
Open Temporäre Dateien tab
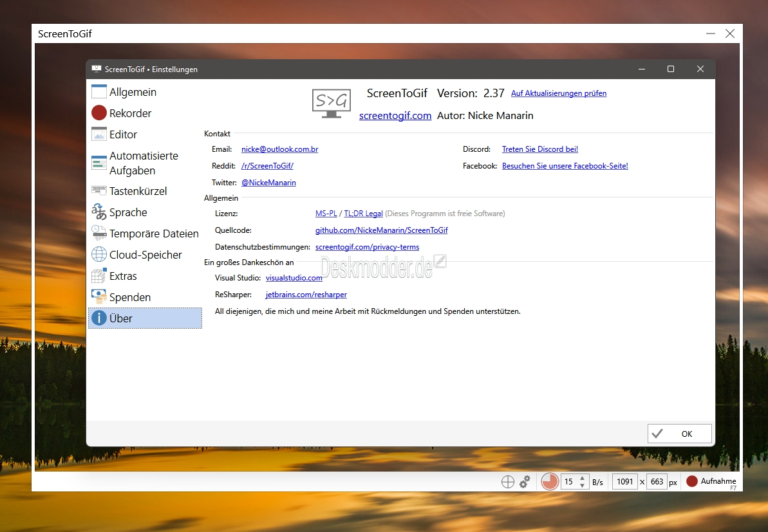pos(145,234)
